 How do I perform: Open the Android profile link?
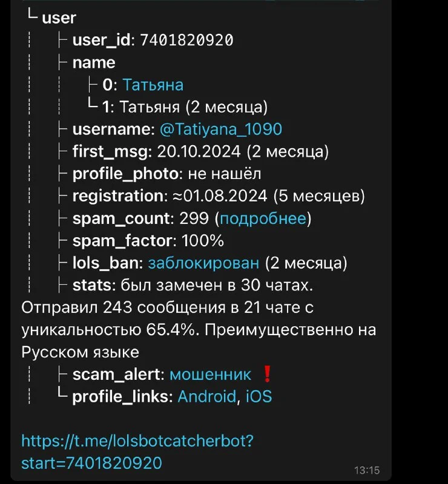[x=206, y=397]
